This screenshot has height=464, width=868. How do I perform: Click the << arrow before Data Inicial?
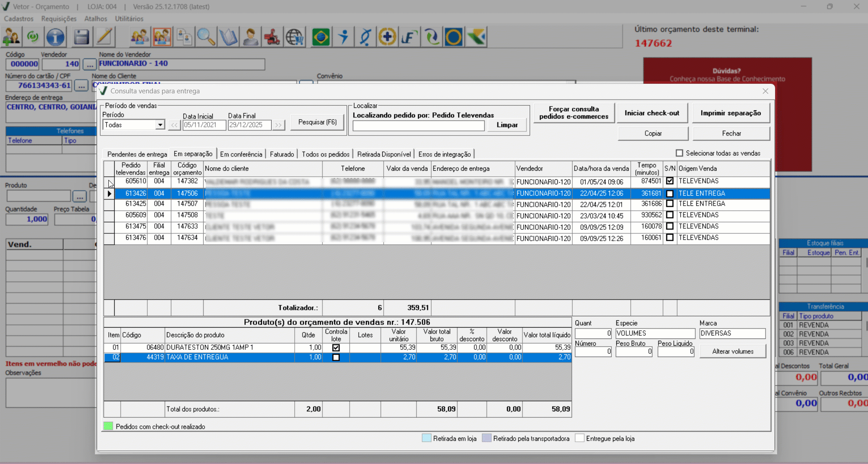tap(174, 125)
